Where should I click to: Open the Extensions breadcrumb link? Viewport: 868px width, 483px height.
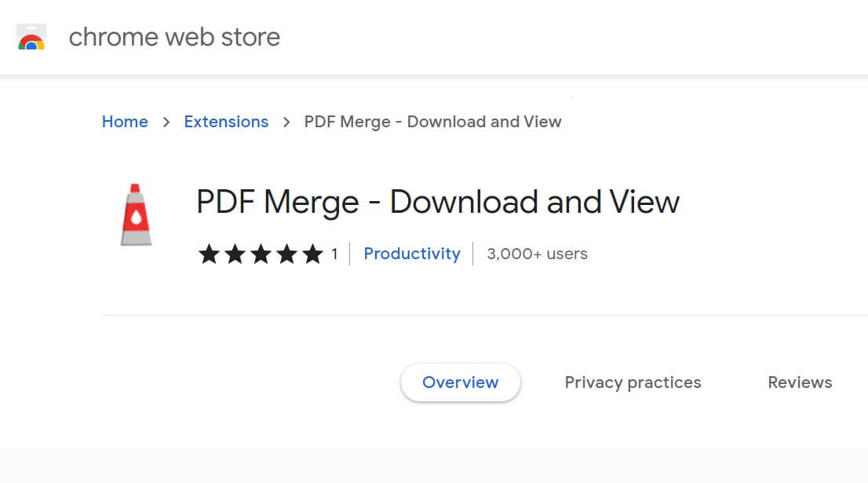tap(226, 122)
